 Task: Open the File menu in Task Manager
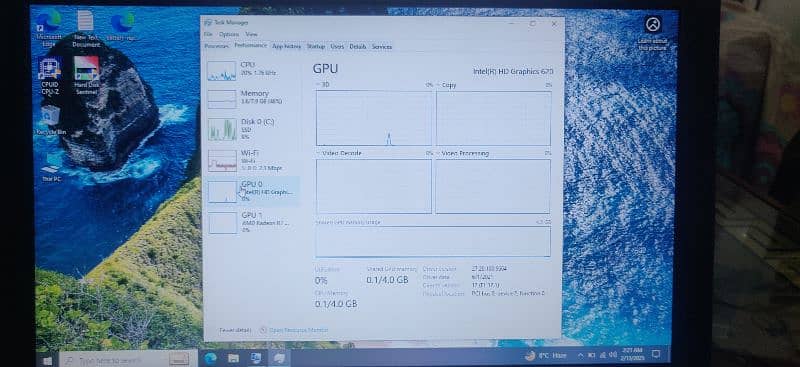pos(208,34)
